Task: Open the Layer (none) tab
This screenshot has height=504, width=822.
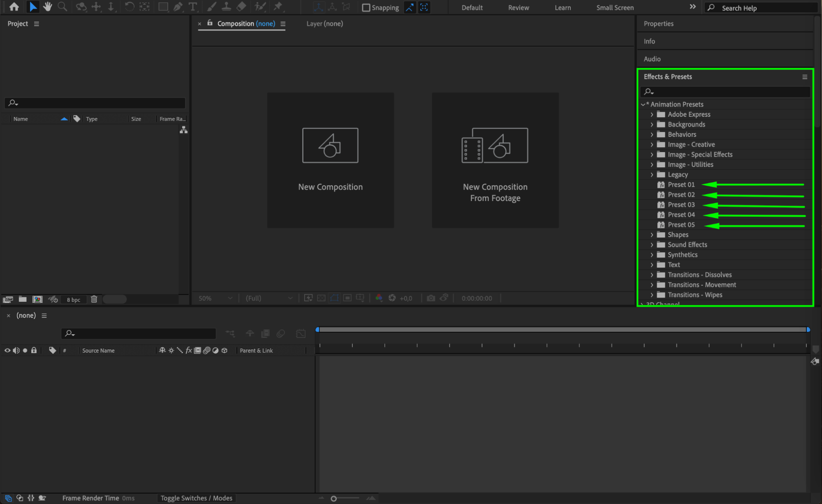Action: coord(324,23)
